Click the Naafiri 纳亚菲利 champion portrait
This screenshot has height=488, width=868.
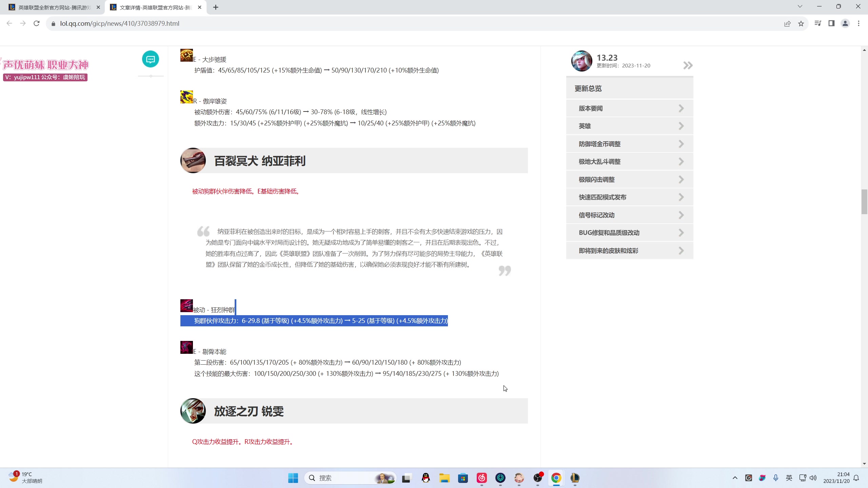(193, 160)
